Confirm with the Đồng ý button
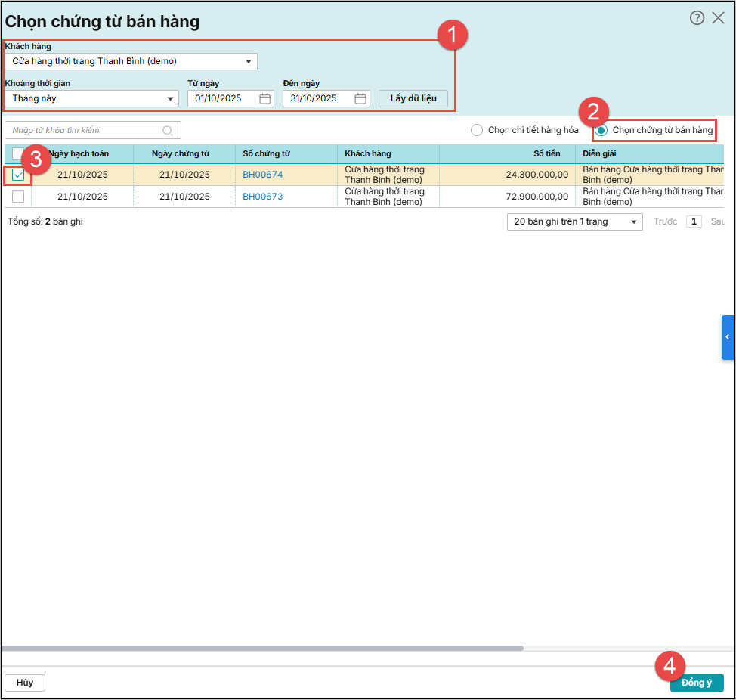The width and height of the screenshot is (736, 700). 696,683
